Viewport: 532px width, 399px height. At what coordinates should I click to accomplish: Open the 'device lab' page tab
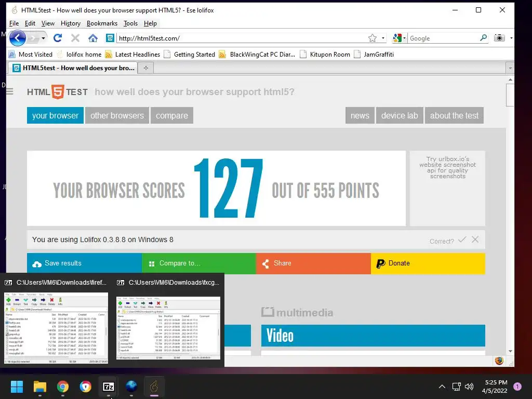(x=400, y=115)
